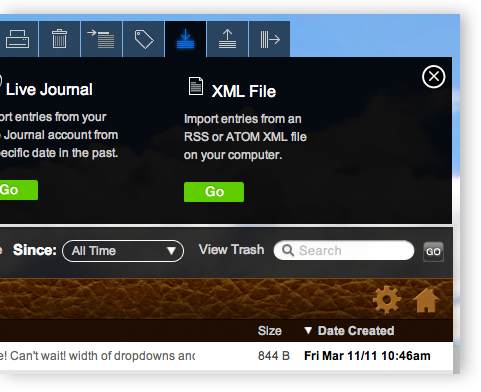Go home using the house icon
The image size is (481, 392).
[426, 301]
